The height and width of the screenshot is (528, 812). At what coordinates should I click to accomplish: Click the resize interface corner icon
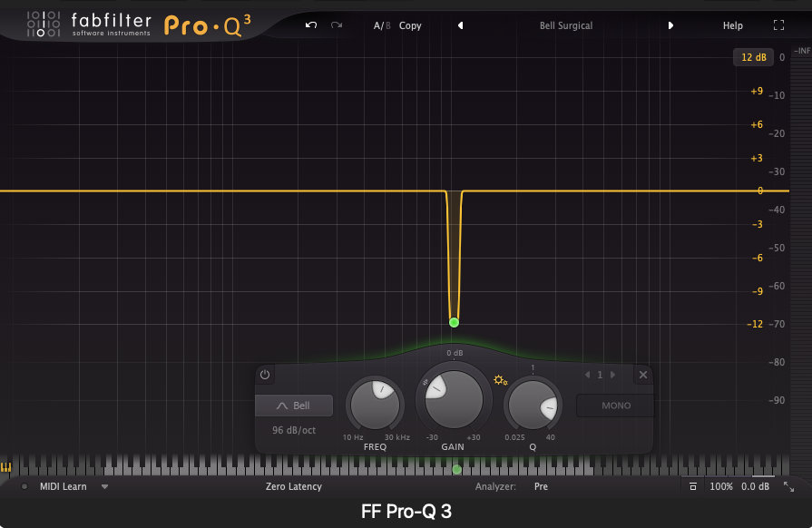coord(788,486)
